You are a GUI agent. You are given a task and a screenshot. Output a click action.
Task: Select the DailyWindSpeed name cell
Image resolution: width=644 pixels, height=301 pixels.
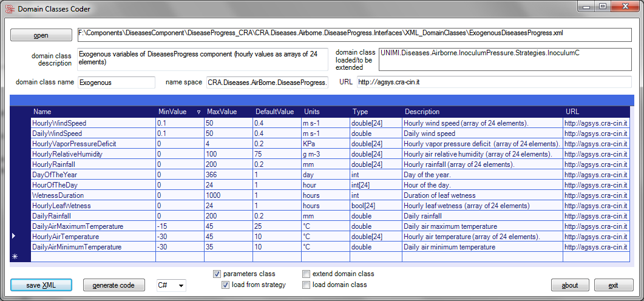pyautogui.click(x=93, y=134)
